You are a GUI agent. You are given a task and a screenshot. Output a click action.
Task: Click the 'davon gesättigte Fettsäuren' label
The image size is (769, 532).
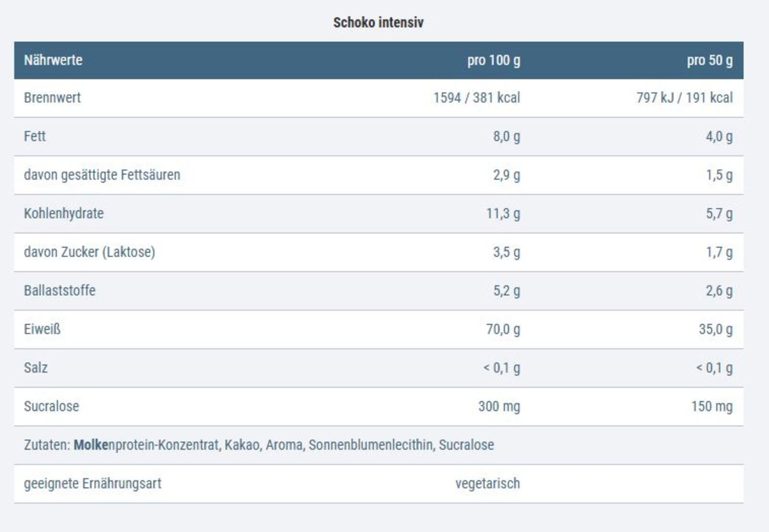[102, 174]
